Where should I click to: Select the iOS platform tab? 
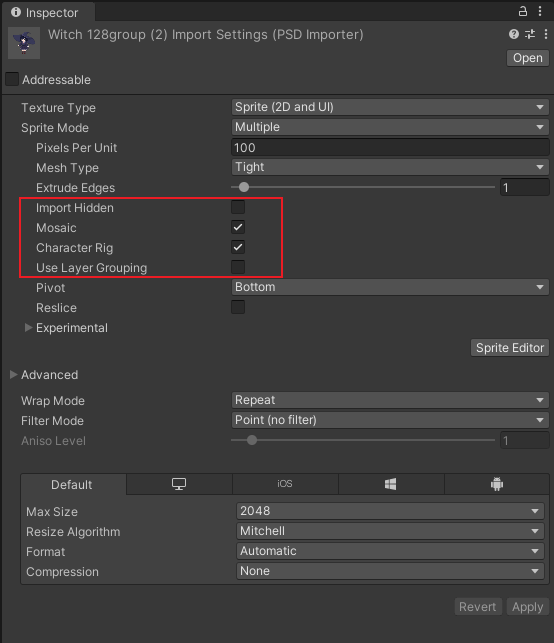pos(285,484)
